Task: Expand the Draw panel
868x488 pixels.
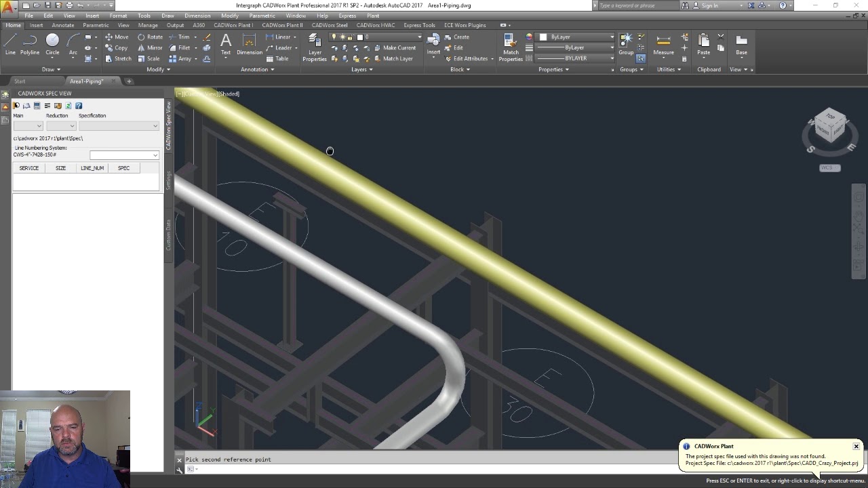Action: point(51,69)
